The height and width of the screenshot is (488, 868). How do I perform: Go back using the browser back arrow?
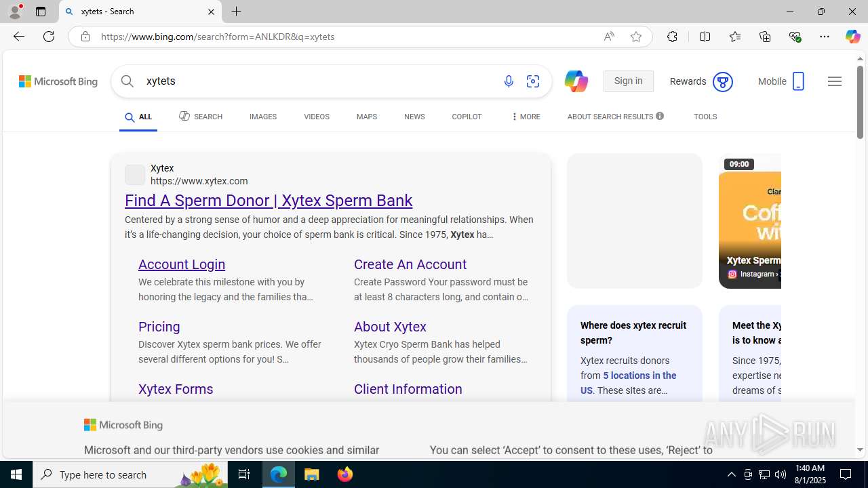tap(18, 37)
